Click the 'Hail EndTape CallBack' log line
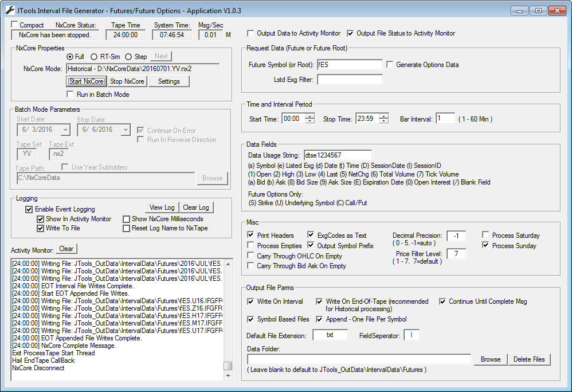Screen dimensions: 572x392 (44, 360)
